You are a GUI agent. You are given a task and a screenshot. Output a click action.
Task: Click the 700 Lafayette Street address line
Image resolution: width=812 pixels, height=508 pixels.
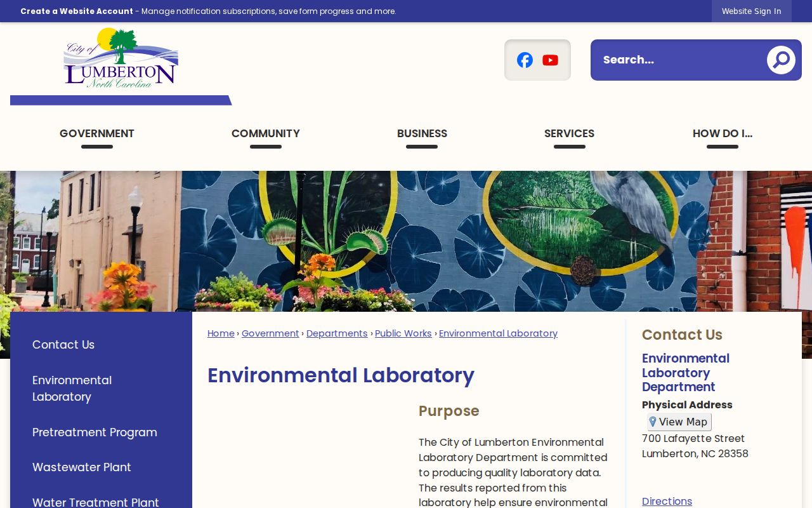point(693,438)
